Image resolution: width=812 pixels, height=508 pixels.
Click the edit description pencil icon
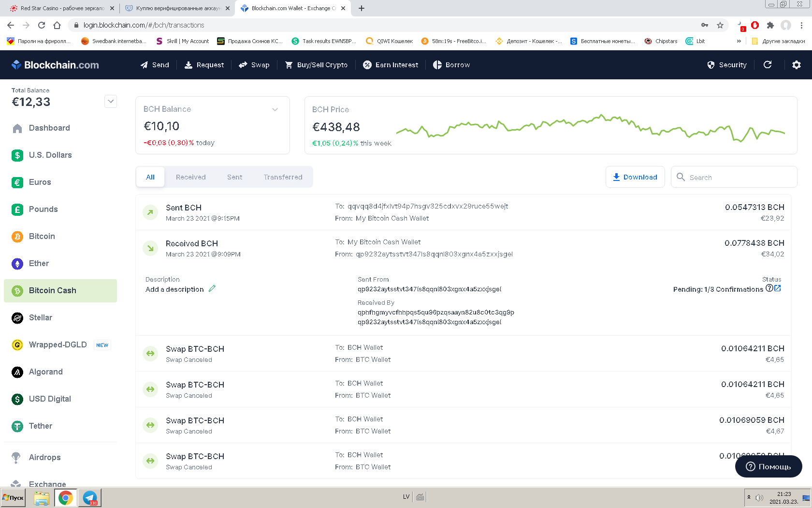click(x=212, y=289)
